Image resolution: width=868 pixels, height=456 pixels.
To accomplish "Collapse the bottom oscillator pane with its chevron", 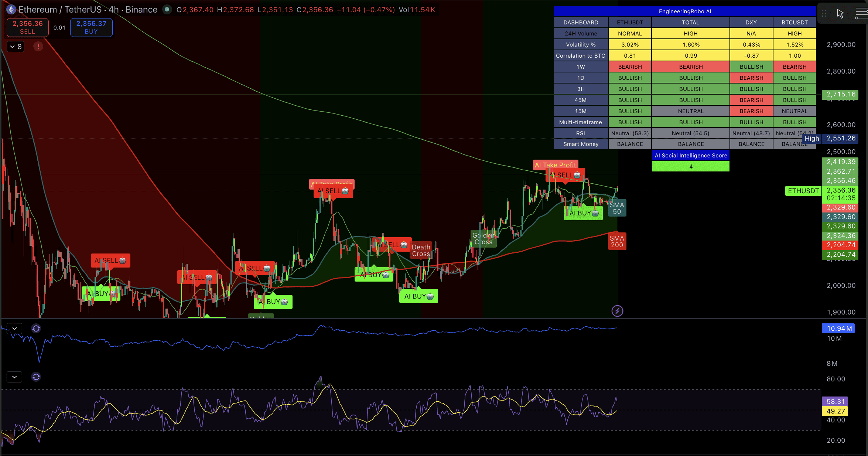I will [x=14, y=377].
